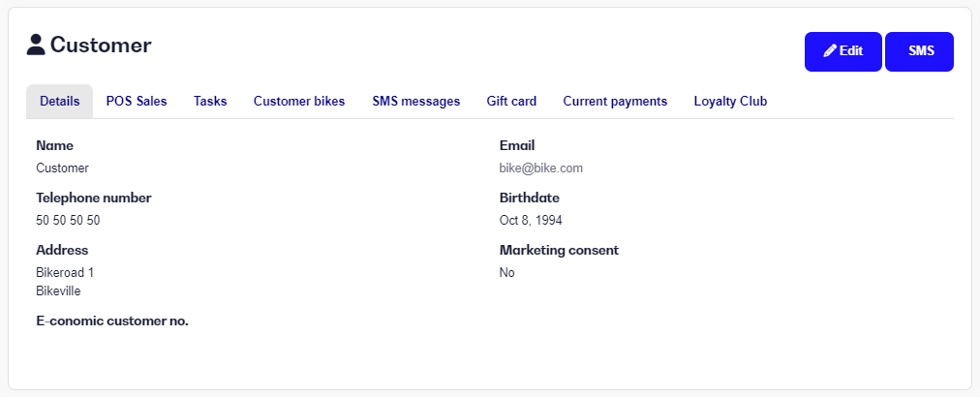The image size is (980, 397).
Task: Switch to the Loyalty Club tab
Action: [730, 102]
